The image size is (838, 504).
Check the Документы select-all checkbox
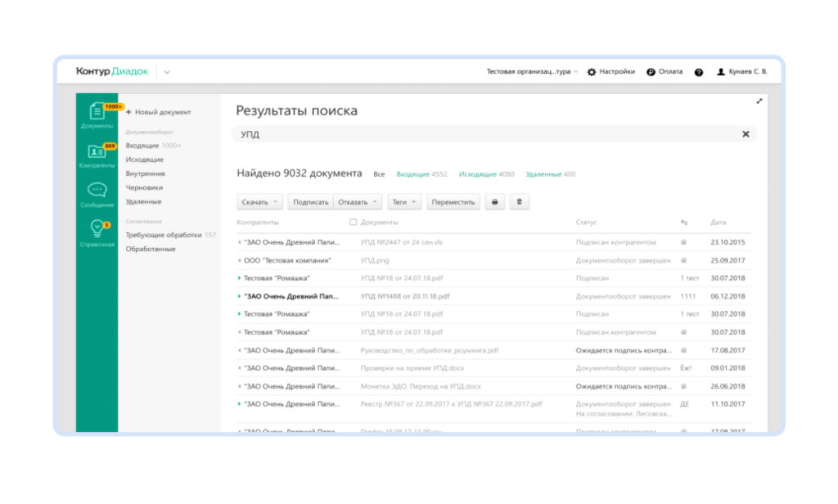(x=355, y=223)
